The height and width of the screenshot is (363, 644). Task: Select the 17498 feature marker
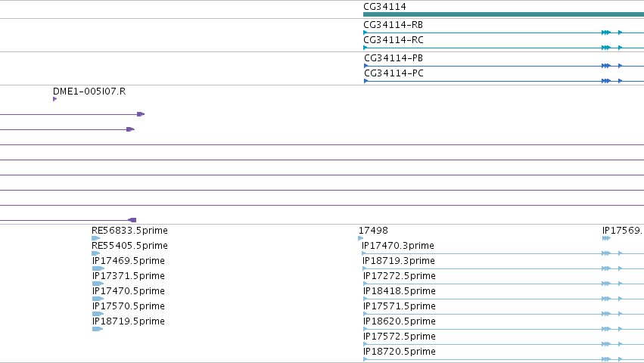coord(361,238)
